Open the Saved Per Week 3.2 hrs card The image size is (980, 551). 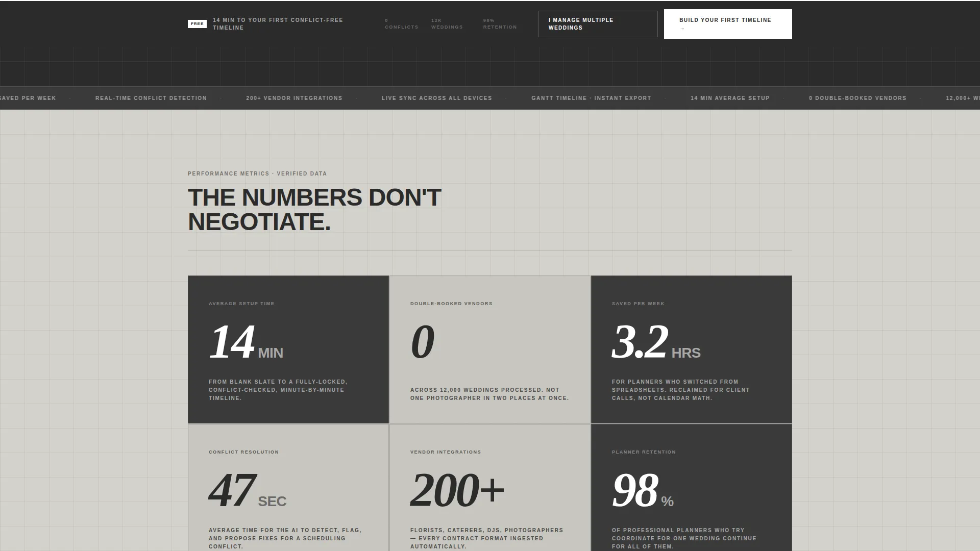pyautogui.click(x=692, y=349)
